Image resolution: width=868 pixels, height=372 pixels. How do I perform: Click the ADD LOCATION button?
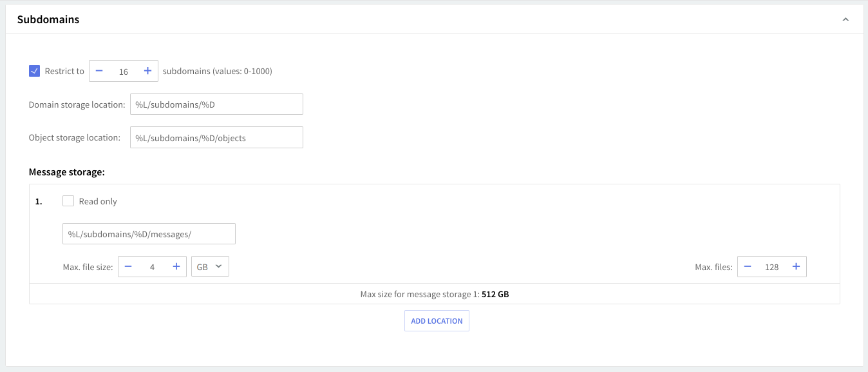437,321
